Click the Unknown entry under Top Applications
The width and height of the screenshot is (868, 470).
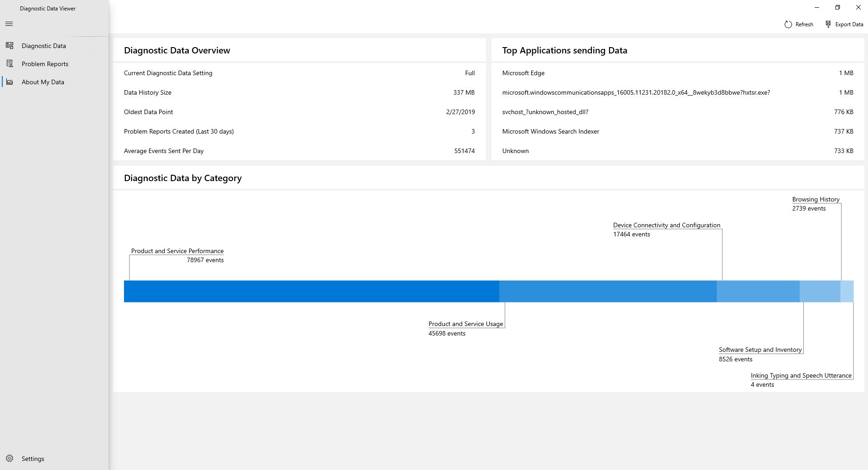(515, 151)
